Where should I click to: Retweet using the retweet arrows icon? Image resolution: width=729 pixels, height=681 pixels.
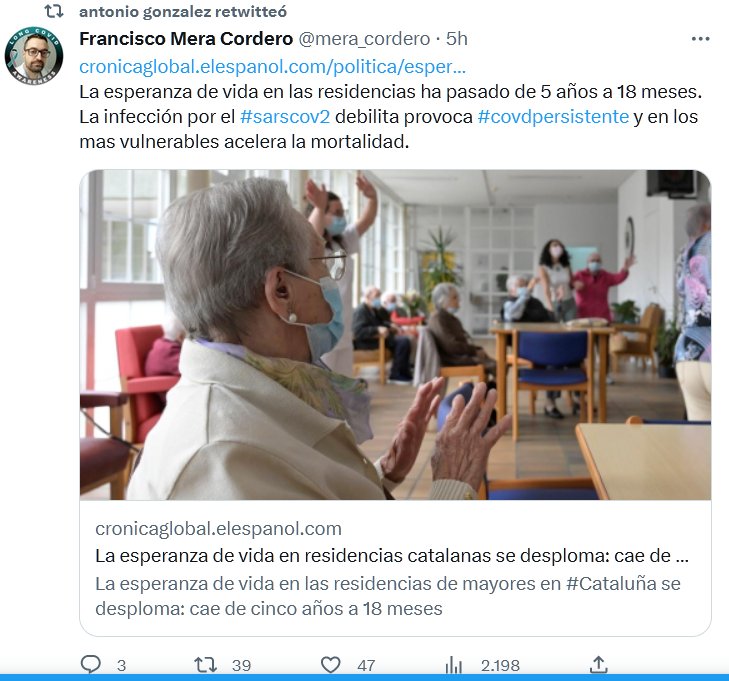pos(205,664)
